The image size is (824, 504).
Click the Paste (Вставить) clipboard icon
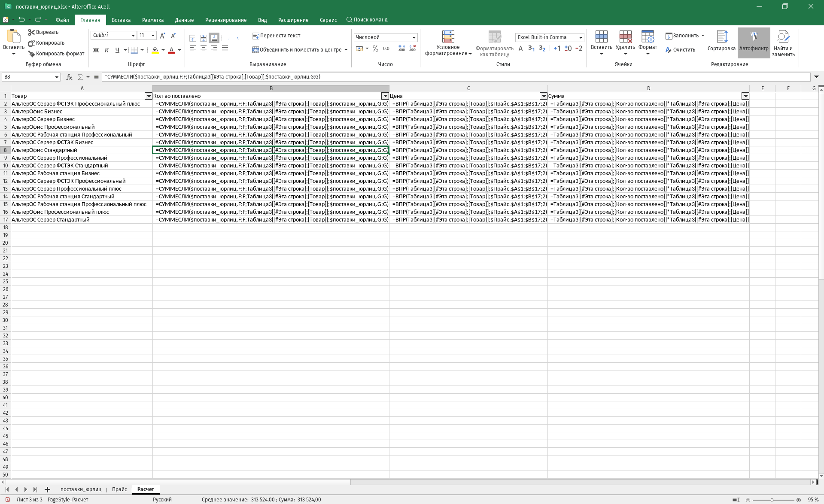[13, 36]
